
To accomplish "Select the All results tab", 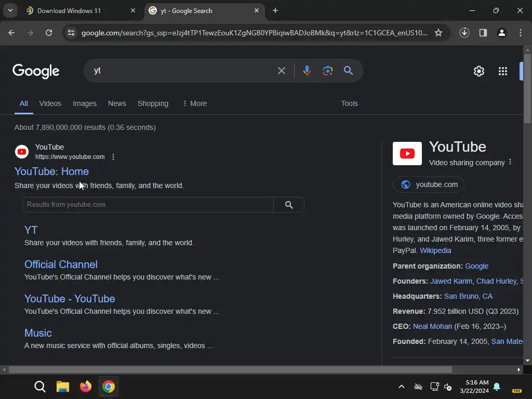I will point(23,103).
